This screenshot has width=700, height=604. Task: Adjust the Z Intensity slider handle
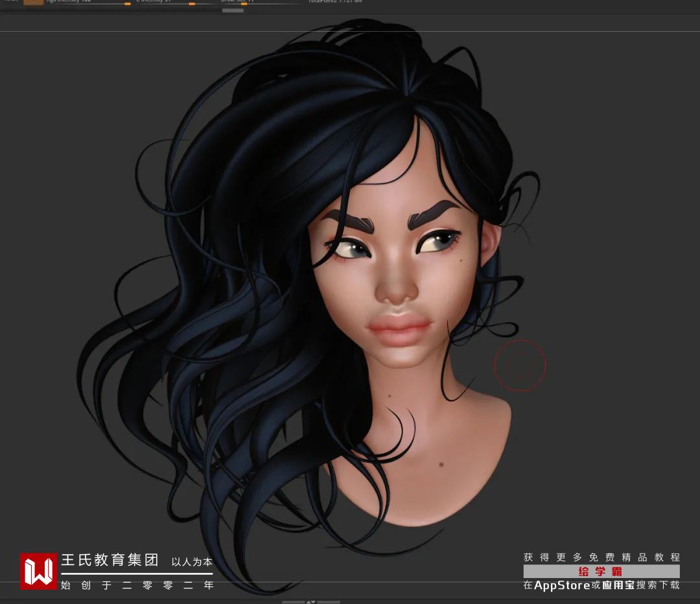192,4
